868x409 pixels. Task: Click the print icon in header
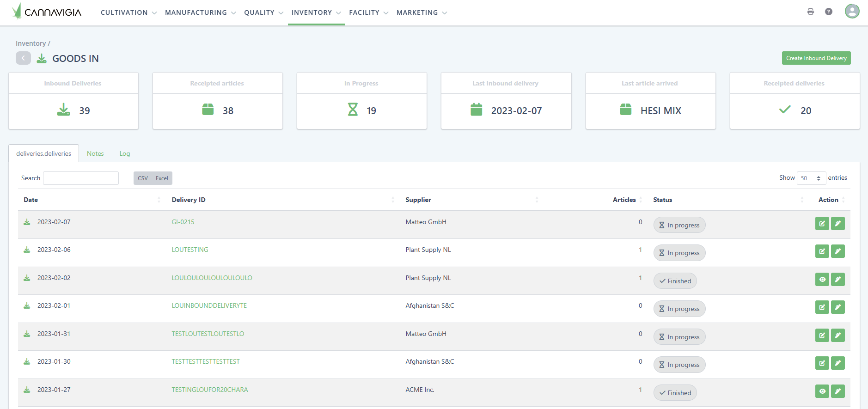coord(810,12)
